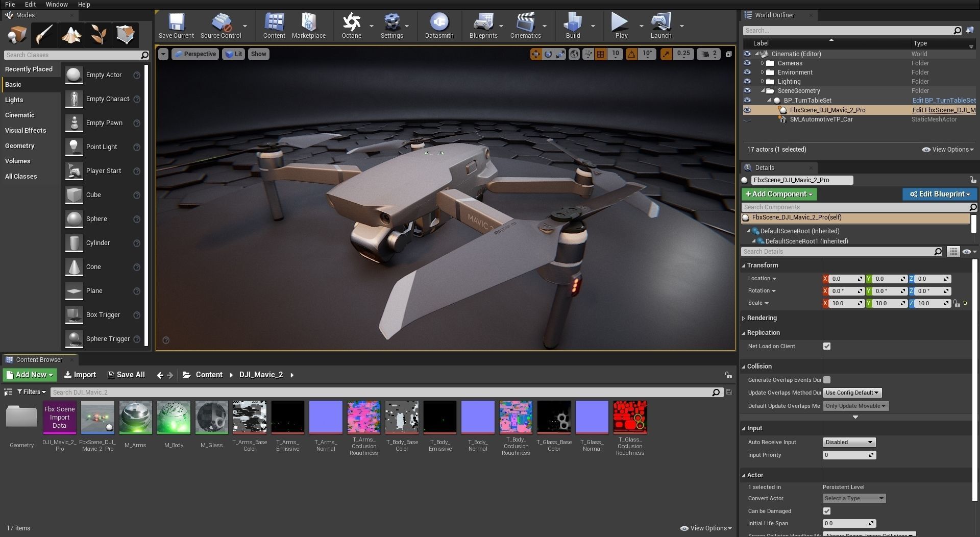The image size is (980, 537).
Task: Open the Convert Actor type dropdown
Action: (854, 498)
